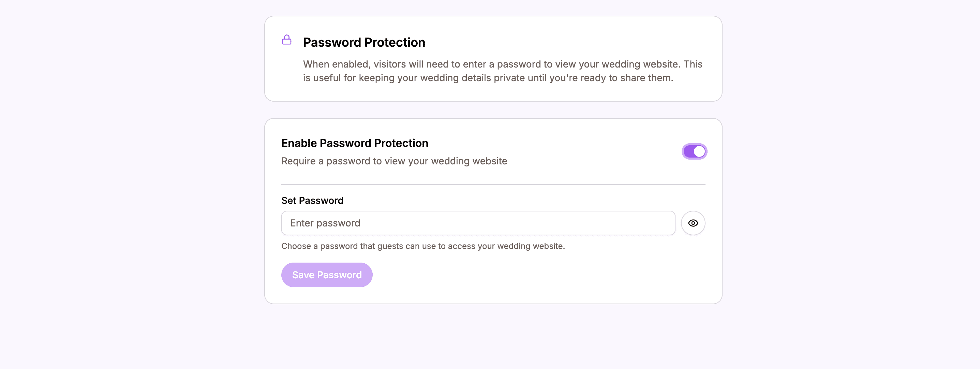Click the Require a password subtitle
980x369 pixels.
click(394, 161)
